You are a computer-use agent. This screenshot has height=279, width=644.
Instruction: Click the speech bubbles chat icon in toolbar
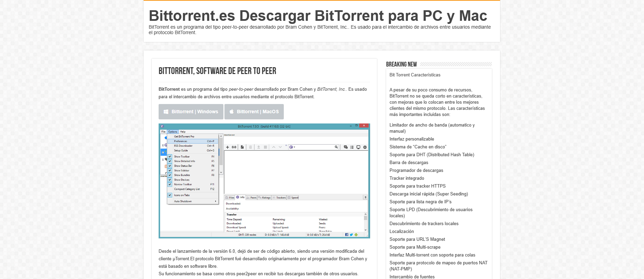(346, 147)
